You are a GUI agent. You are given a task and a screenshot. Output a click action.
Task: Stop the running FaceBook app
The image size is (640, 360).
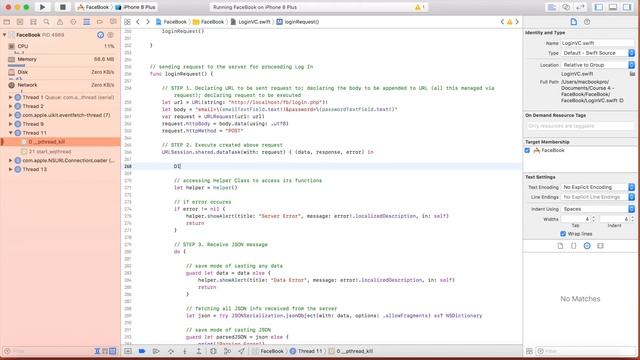coord(62,7)
